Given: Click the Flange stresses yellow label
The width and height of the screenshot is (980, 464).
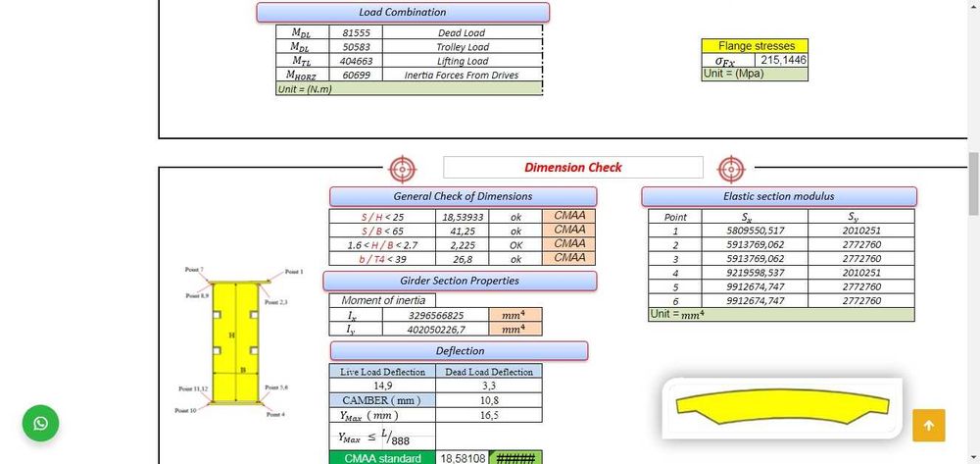Looking at the screenshot, I should [x=755, y=46].
